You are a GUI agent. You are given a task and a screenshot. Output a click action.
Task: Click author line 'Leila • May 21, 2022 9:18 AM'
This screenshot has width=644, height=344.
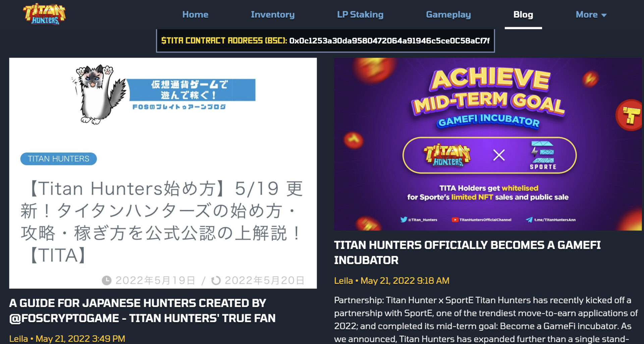(392, 281)
